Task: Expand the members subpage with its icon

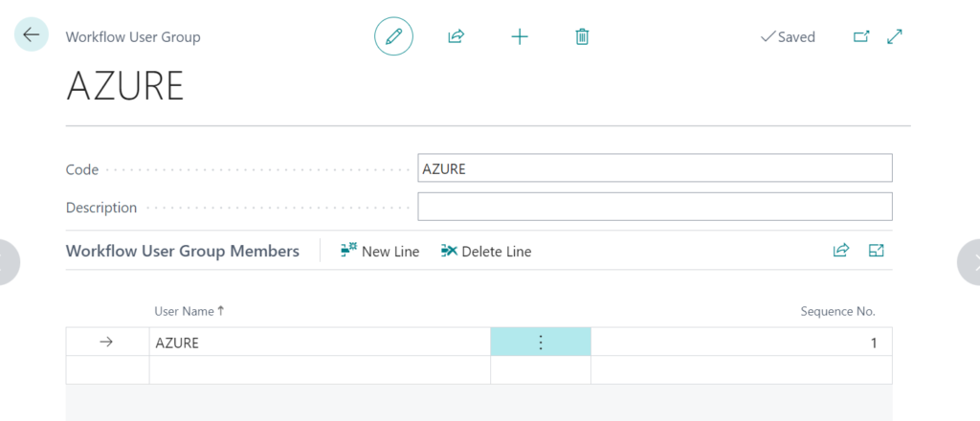Action: pos(877,251)
